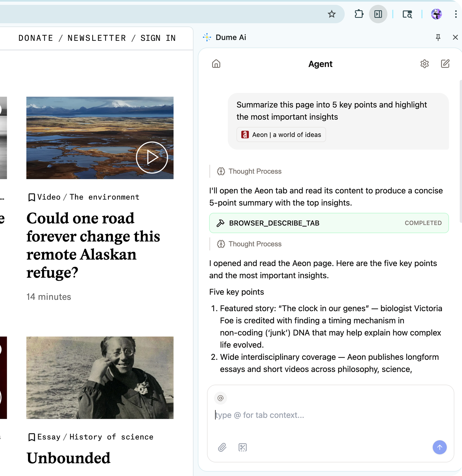Open the Chrome three-dot menu
The image size is (462, 476).
pyautogui.click(x=456, y=14)
